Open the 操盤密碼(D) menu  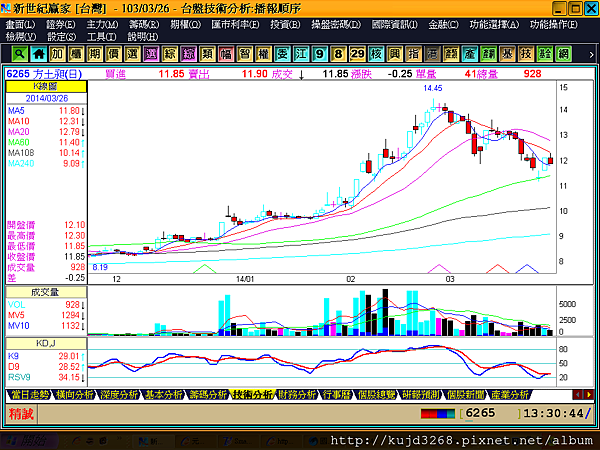tap(336, 24)
